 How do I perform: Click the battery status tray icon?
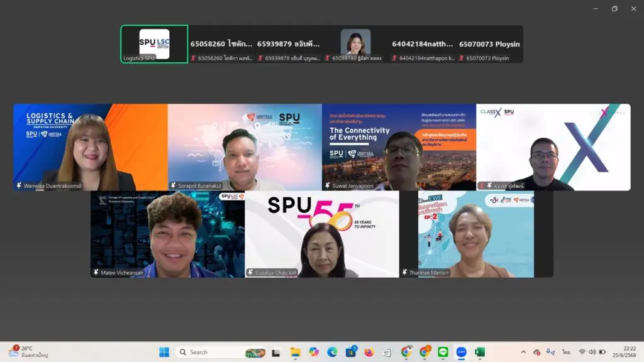(x=602, y=352)
